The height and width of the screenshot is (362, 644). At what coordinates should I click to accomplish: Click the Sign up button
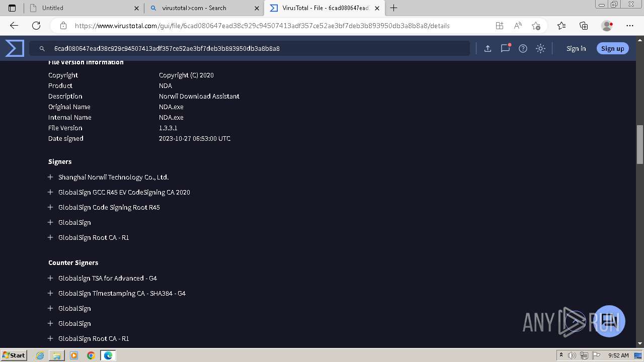pos(612,48)
